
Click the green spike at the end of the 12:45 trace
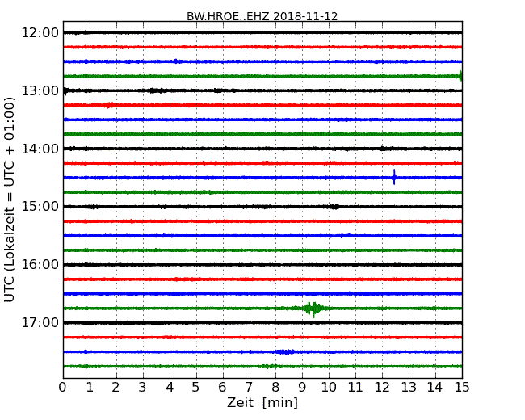click(460, 76)
